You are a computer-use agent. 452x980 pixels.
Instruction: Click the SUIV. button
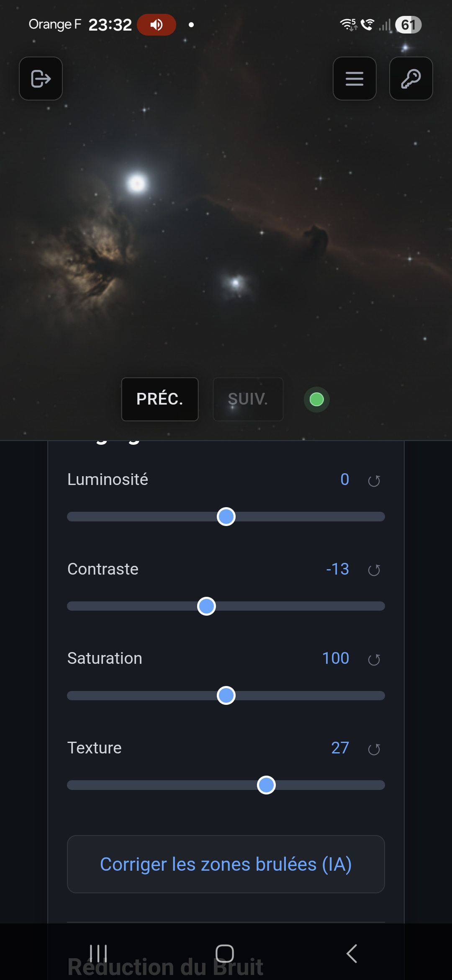(248, 400)
